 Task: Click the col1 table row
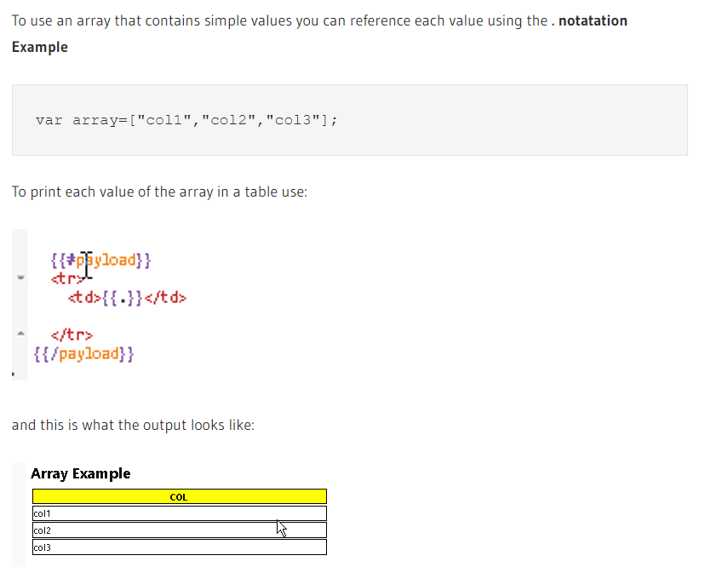pos(179,513)
